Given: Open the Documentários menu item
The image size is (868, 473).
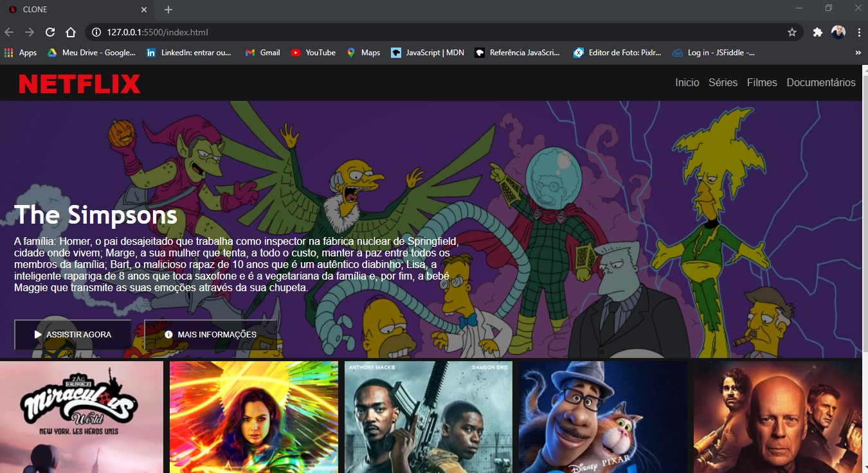Looking at the screenshot, I should coord(821,82).
